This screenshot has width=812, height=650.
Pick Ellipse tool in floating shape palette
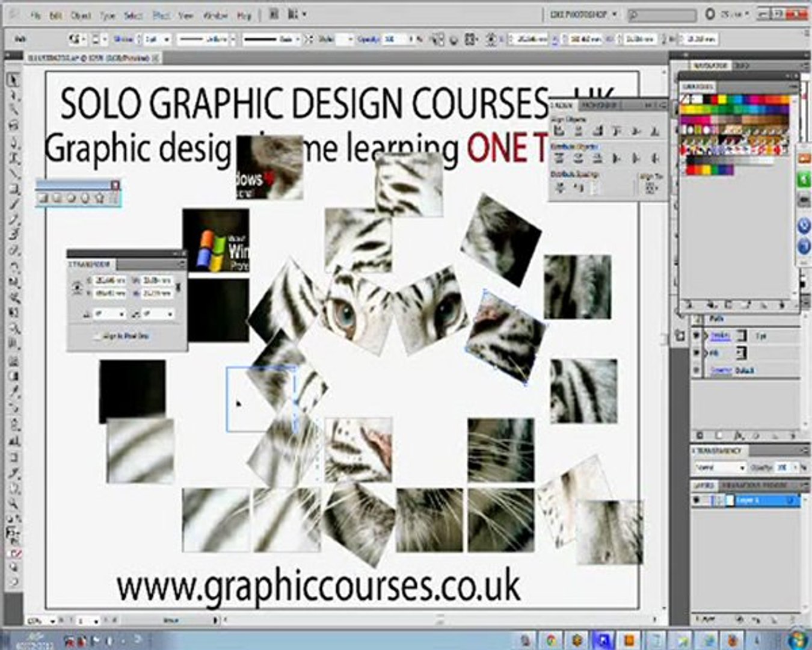click(x=72, y=198)
